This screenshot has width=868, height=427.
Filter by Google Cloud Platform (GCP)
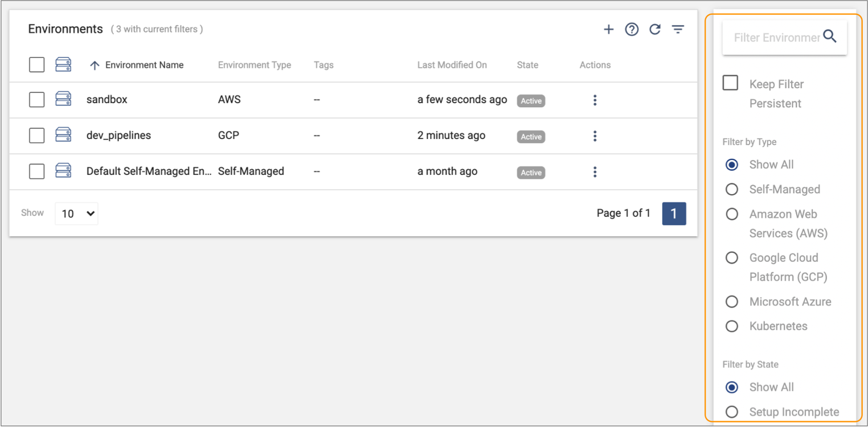click(732, 258)
